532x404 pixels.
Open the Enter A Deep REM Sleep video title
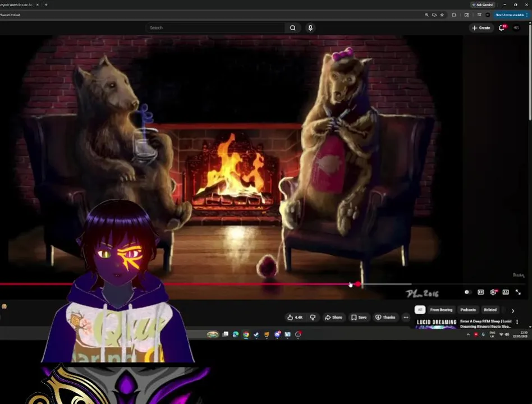(x=486, y=324)
